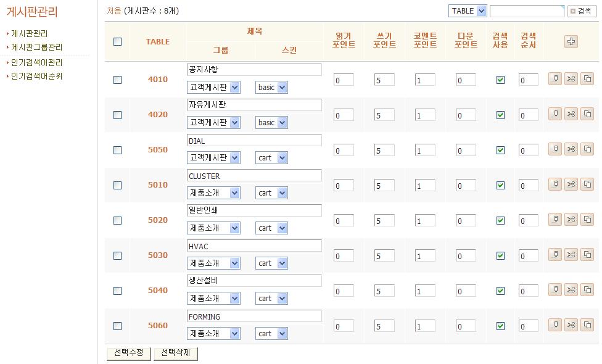Click edit pencil icon for HVAC board

[555, 255]
